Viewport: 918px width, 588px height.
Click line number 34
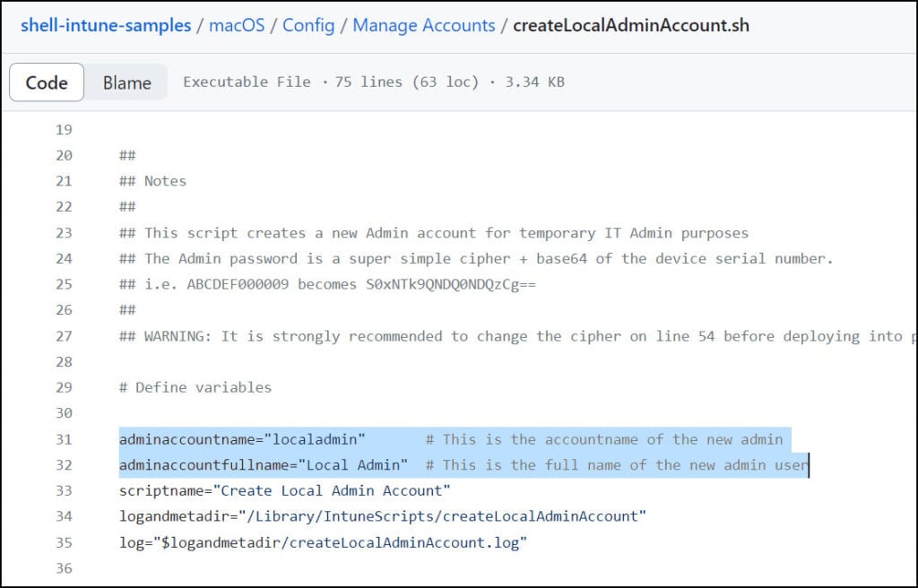pyautogui.click(x=64, y=516)
